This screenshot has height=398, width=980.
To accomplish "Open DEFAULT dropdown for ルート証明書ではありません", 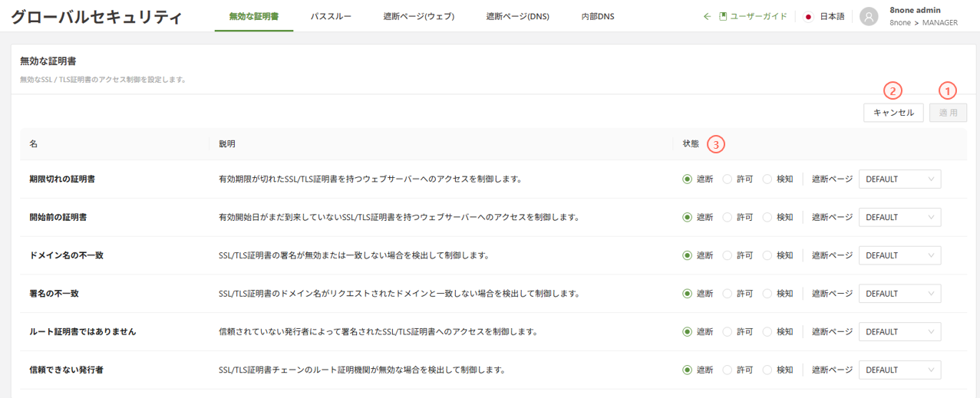I will (x=899, y=332).
